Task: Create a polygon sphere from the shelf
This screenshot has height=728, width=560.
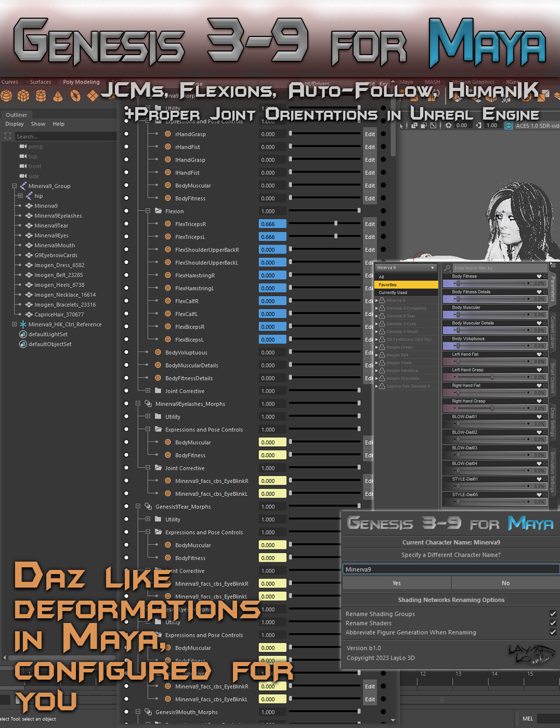Action: [x=6, y=96]
